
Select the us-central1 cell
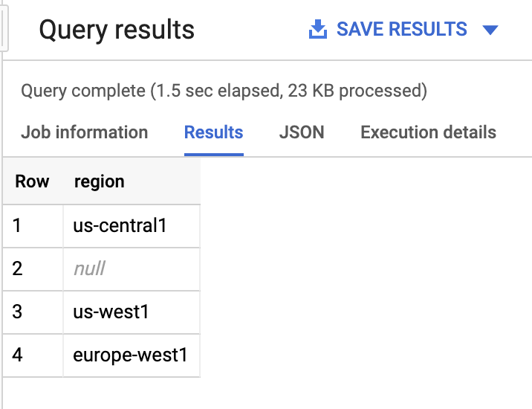[132, 226]
